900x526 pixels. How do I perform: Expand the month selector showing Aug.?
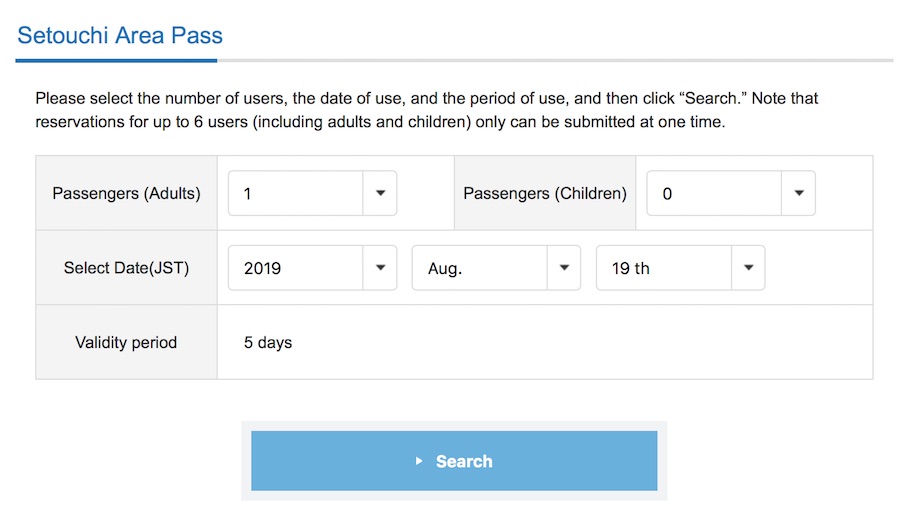480,268
